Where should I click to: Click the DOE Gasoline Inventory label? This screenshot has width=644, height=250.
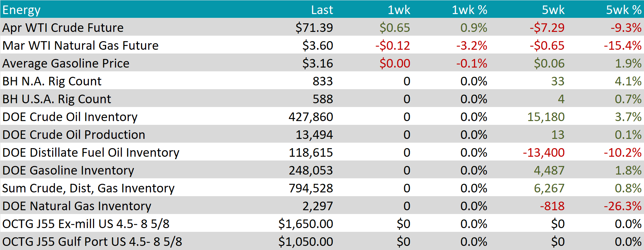tap(68, 170)
